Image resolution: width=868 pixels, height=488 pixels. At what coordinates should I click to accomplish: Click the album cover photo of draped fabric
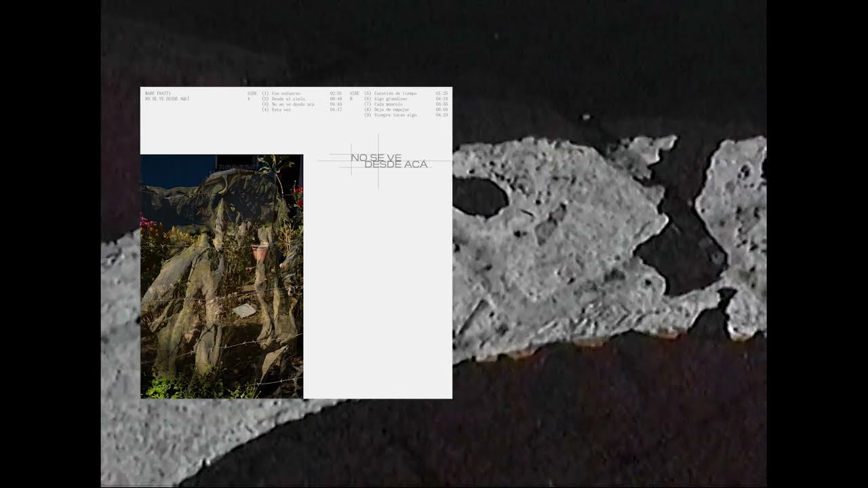coord(222,277)
